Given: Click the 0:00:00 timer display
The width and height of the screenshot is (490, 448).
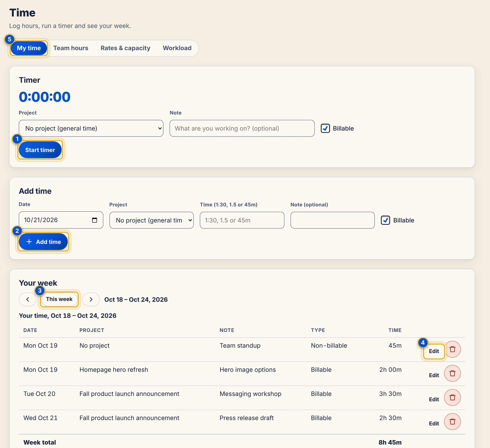Looking at the screenshot, I should 45,97.
